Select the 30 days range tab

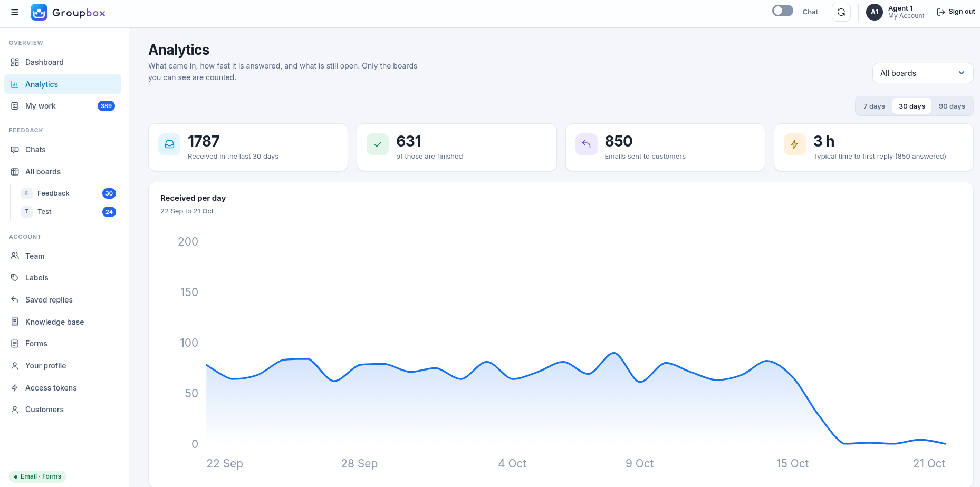tap(912, 106)
